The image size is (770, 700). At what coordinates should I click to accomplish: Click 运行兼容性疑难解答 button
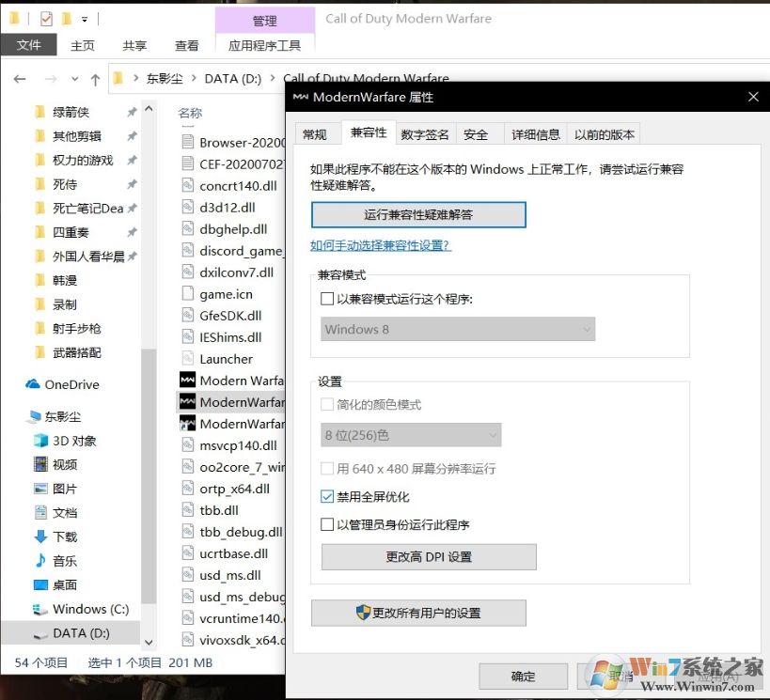click(x=418, y=214)
